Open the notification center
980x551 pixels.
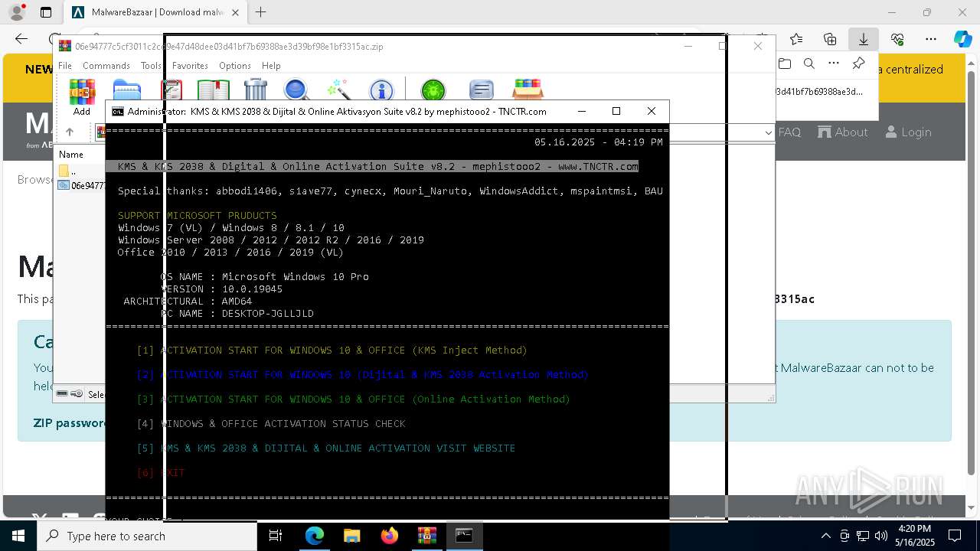click(955, 536)
